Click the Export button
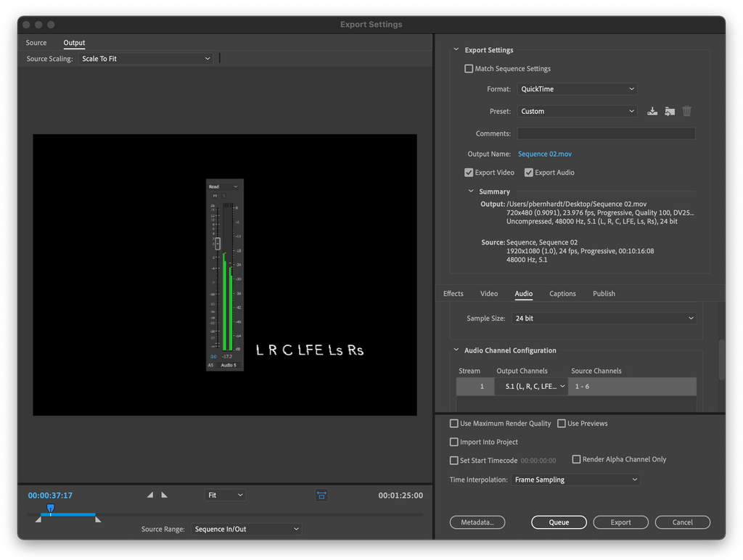Viewport: 743px width, 560px height. [x=620, y=522]
